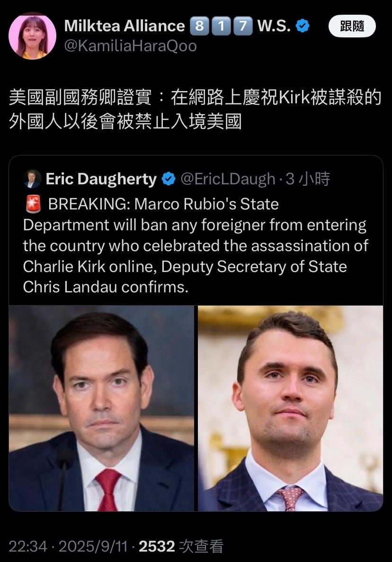
Task: View the right photo of man in patterned tie
Action: pyautogui.click(x=290, y=408)
